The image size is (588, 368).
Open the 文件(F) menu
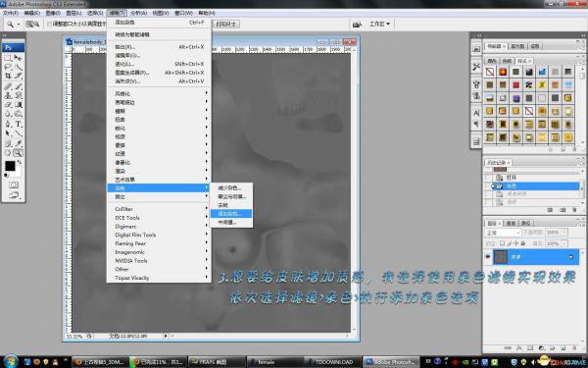tap(11, 13)
